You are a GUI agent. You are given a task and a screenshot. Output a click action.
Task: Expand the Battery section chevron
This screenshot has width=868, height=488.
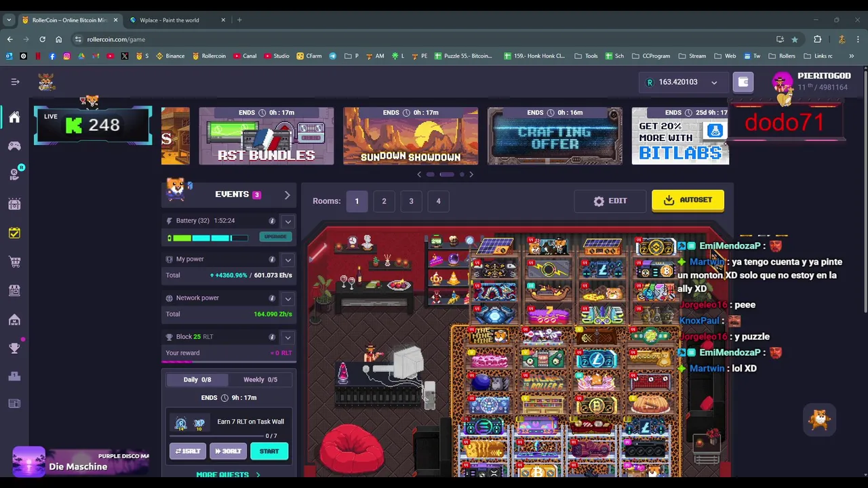point(288,221)
